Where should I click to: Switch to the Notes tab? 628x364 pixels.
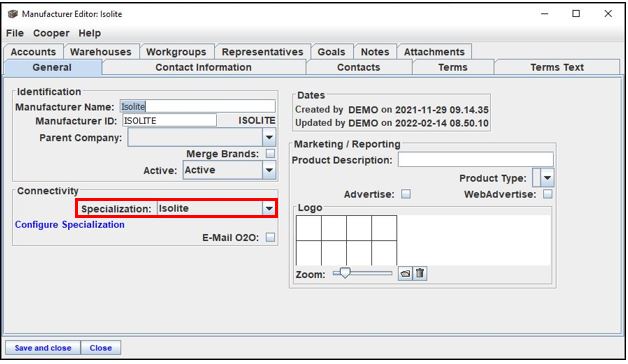point(375,52)
